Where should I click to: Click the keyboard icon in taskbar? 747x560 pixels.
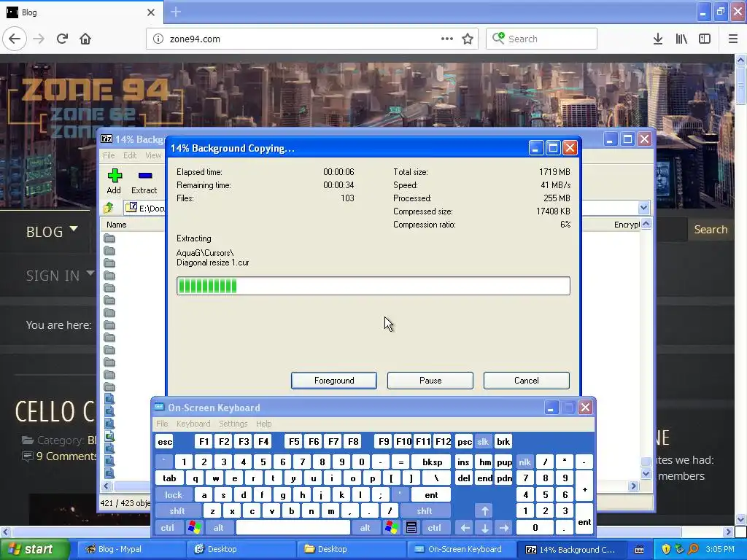coord(639,550)
